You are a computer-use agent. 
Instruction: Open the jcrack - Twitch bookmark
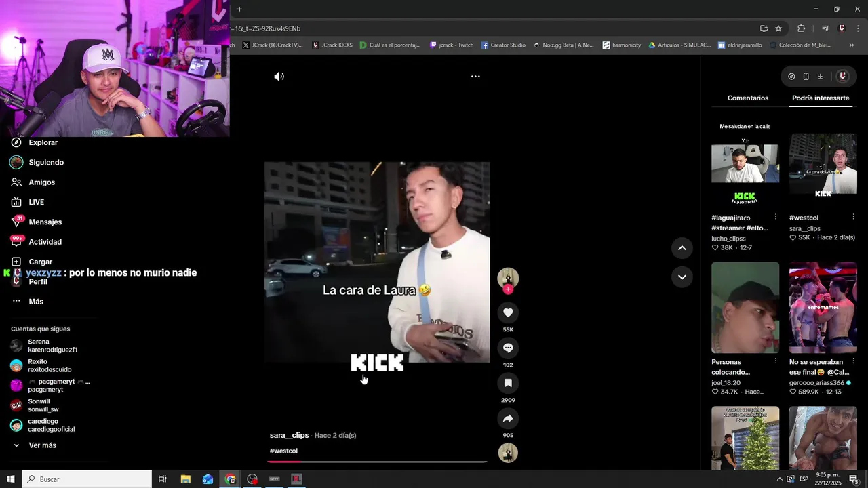coord(452,45)
